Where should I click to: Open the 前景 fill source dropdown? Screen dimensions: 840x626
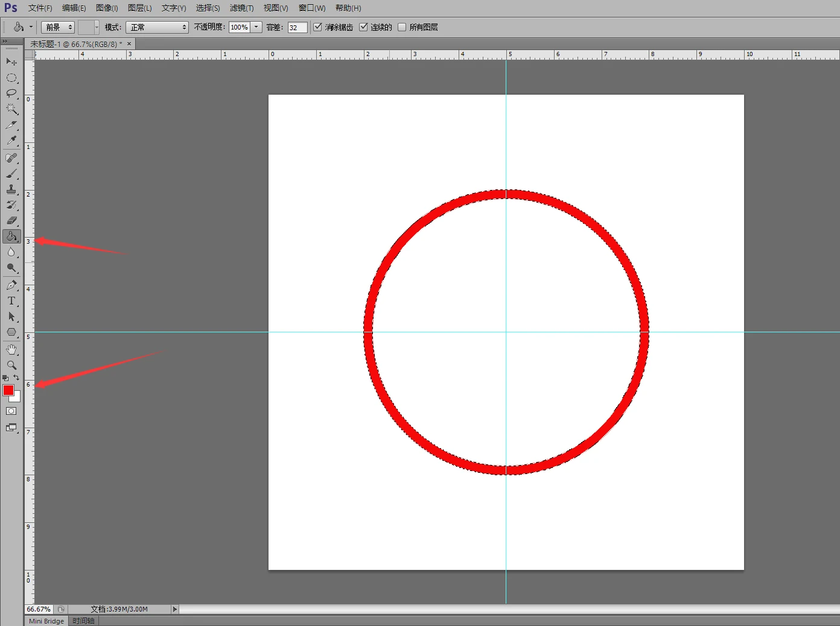(57, 27)
